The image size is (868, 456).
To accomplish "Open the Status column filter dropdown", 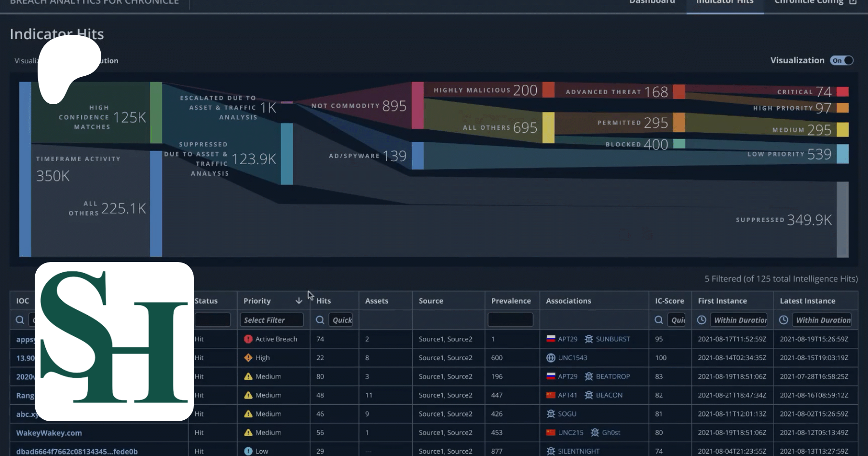I will click(x=212, y=320).
